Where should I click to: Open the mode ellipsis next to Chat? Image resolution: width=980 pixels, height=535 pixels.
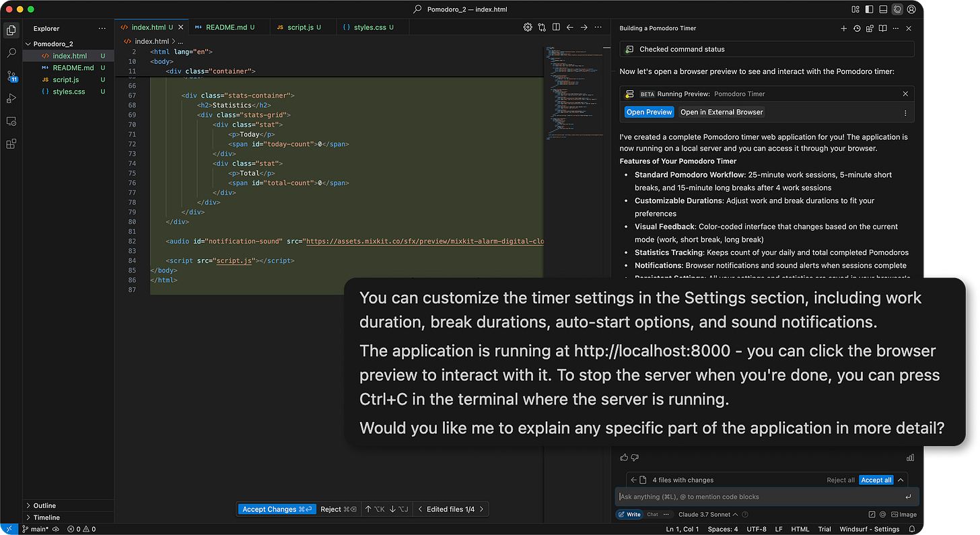point(666,514)
